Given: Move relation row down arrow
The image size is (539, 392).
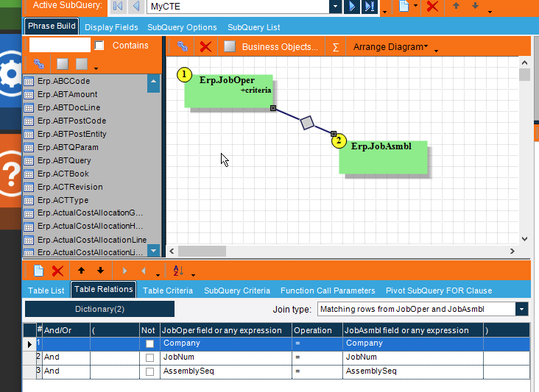Looking at the screenshot, I should pyautogui.click(x=100, y=271).
